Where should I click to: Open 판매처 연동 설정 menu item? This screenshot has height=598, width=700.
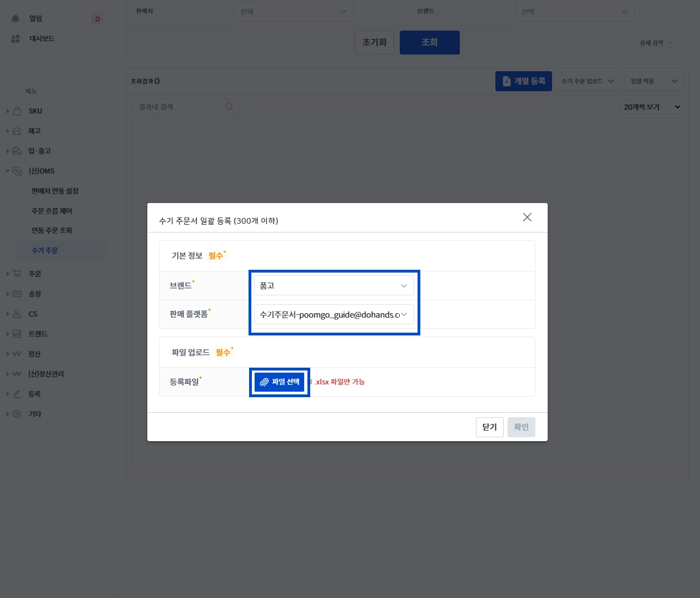click(x=55, y=191)
